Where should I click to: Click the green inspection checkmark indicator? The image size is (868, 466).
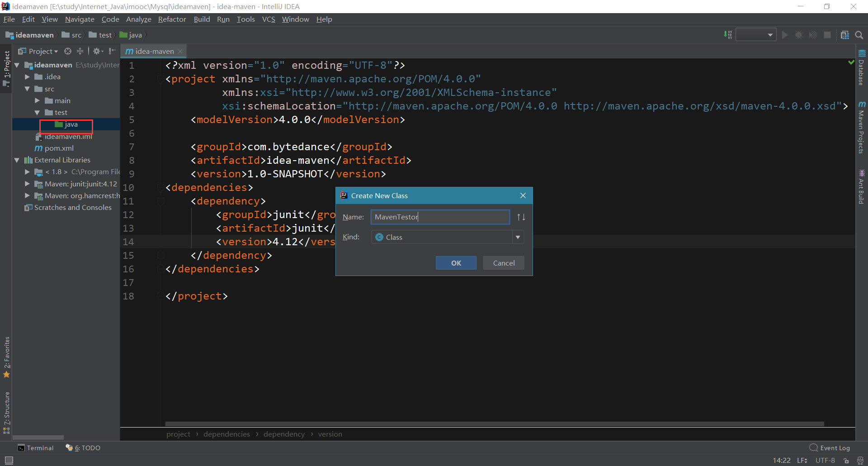pyautogui.click(x=851, y=62)
